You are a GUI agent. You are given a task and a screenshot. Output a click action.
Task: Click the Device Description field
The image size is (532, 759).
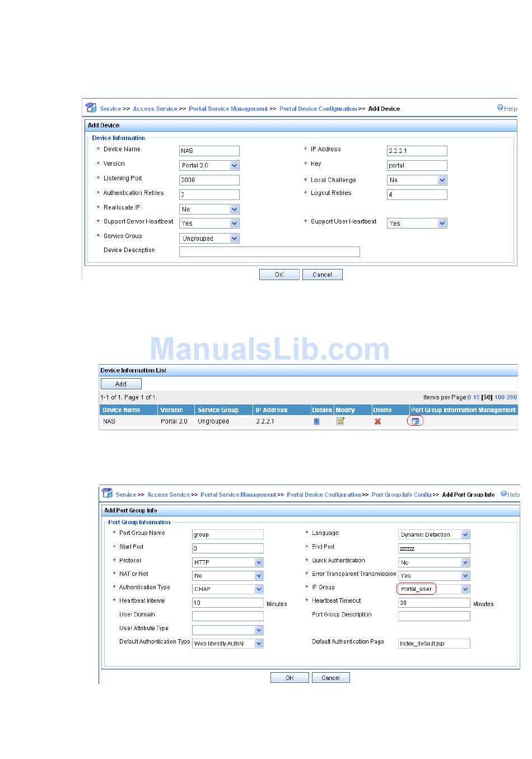point(269,252)
